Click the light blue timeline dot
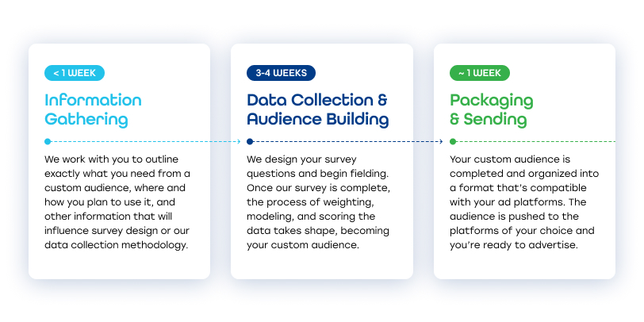The image size is (644, 322). coord(48,142)
